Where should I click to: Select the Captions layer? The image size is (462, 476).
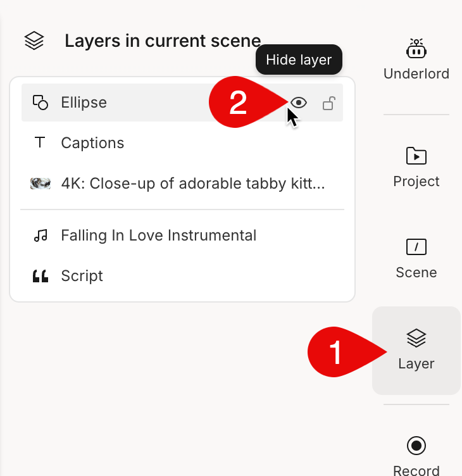182,142
